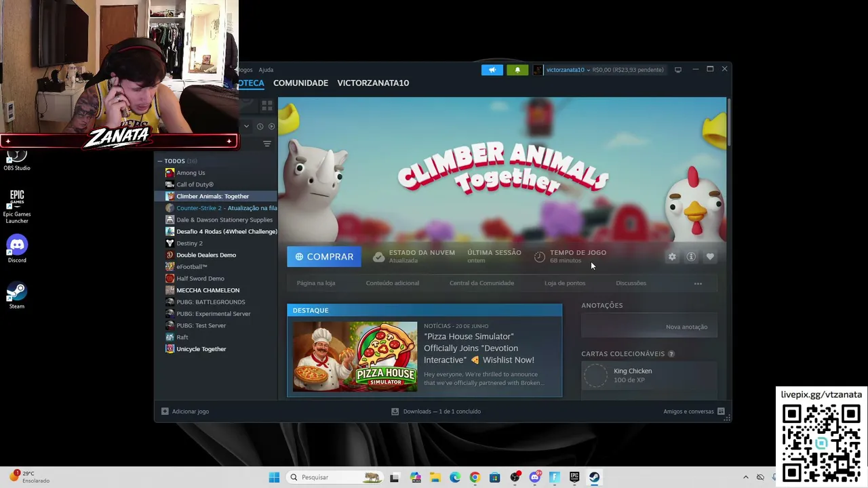Click the COMPRAR button

[x=324, y=257]
